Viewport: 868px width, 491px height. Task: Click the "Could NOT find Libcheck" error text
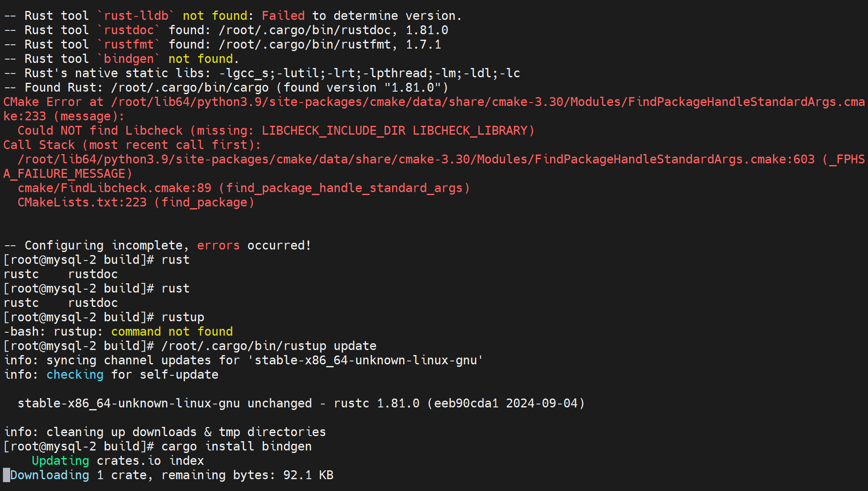100,130
